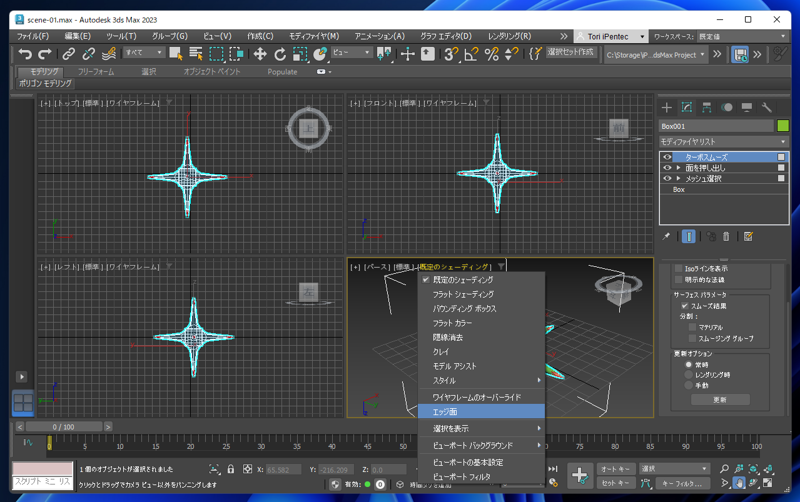Switch to the フリーフォーム ribbon tab
Screen dimensions: 800x502
point(96,72)
